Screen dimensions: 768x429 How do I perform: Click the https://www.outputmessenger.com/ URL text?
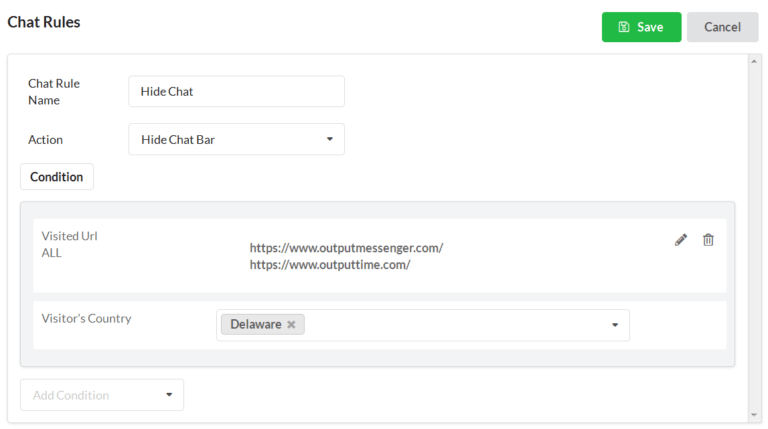tap(346, 248)
